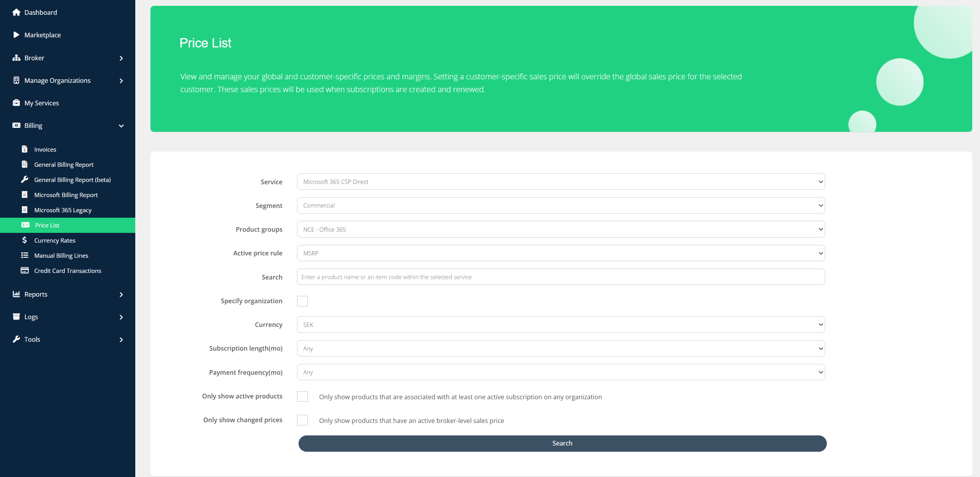Click the Invoices document icon

pyautogui.click(x=25, y=149)
